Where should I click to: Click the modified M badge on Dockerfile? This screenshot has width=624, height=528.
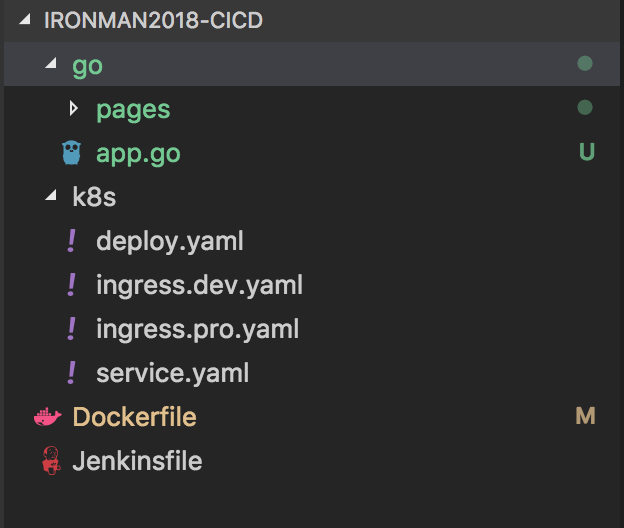[x=586, y=417]
